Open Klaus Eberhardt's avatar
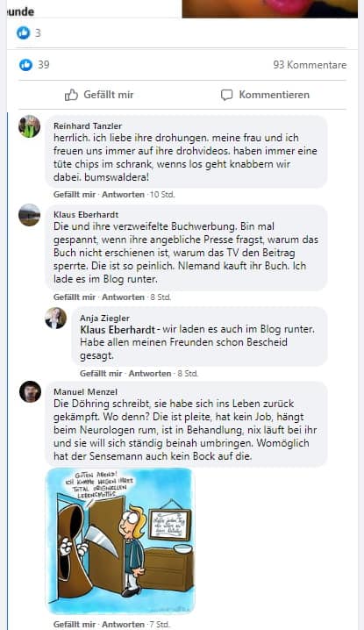The image size is (364, 630). pyautogui.click(x=29, y=215)
